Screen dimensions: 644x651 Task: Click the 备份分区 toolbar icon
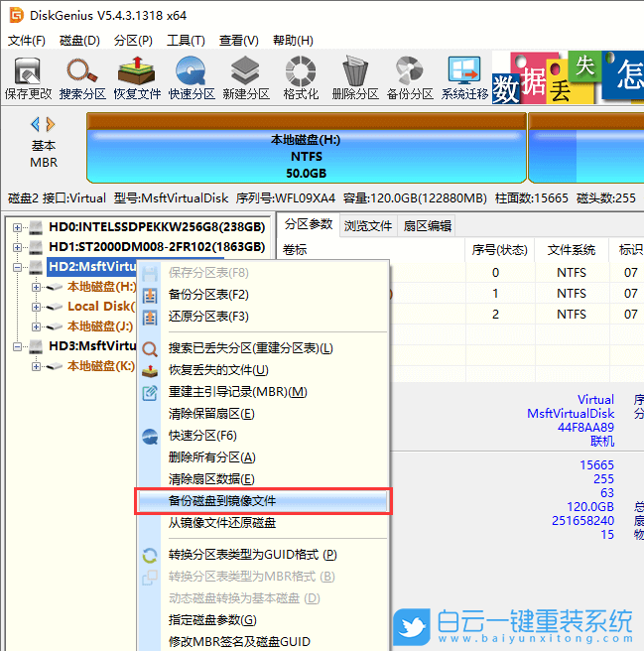point(410,71)
